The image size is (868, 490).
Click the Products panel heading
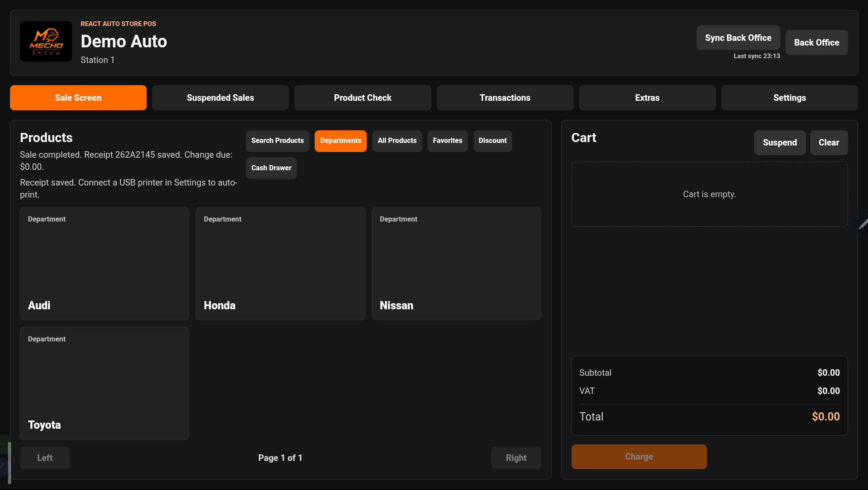(x=46, y=138)
